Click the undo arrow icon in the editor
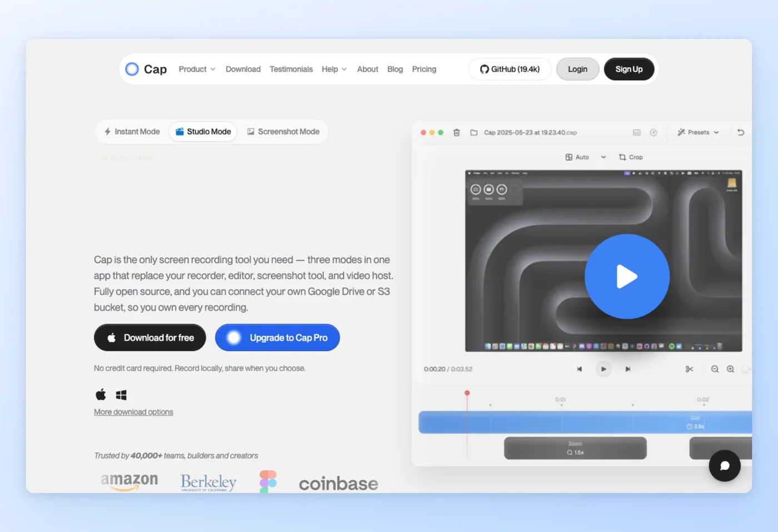This screenshot has height=532, width=778. [x=741, y=132]
